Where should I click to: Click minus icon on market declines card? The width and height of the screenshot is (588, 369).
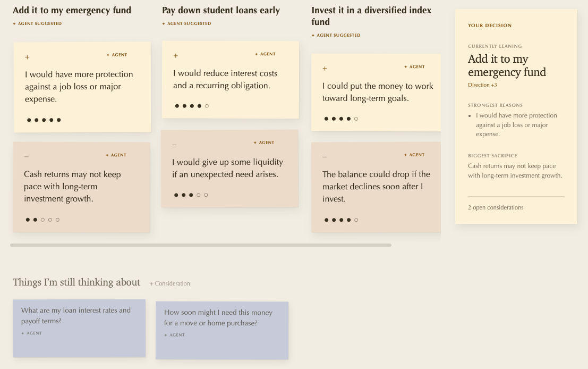point(325,157)
